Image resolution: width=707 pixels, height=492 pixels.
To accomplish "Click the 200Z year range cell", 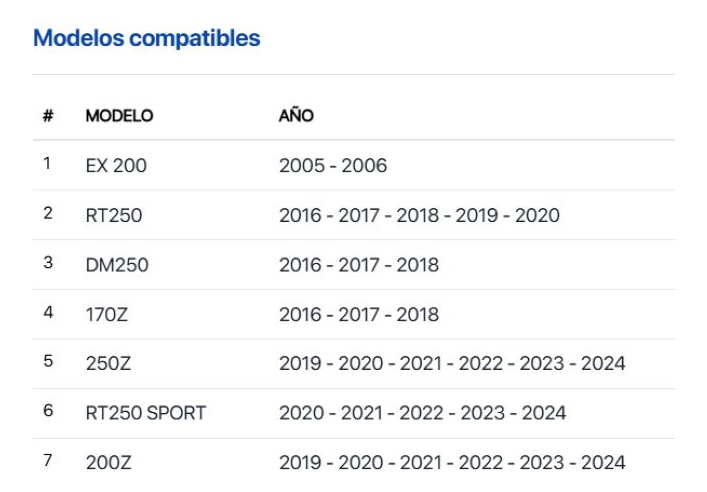I will click(452, 463).
